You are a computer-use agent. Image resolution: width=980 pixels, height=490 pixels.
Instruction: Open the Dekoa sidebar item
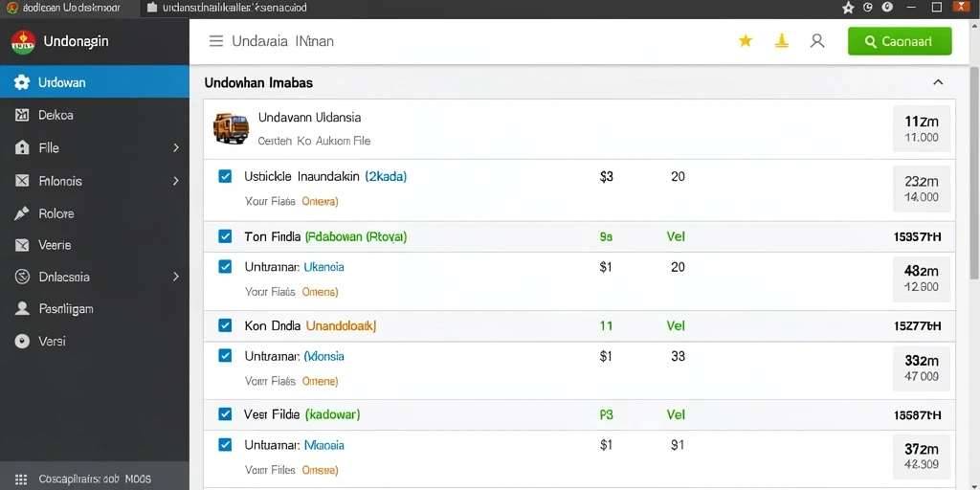click(x=95, y=115)
